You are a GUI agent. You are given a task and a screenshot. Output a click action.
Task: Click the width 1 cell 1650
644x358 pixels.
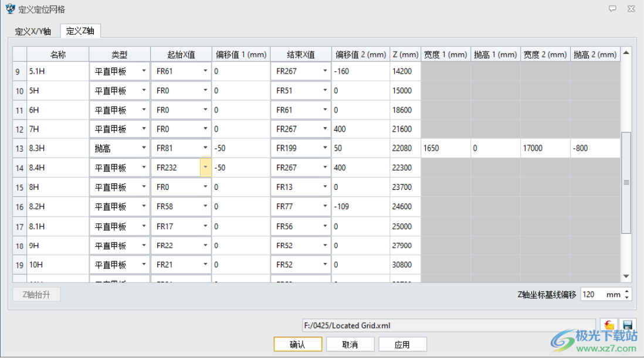(x=446, y=148)
